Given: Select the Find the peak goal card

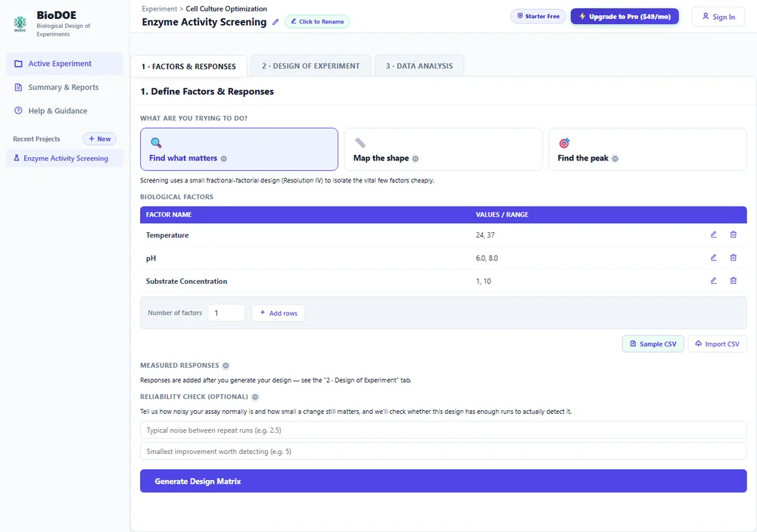Looking at the screenshot, I should tap(647, 149).
